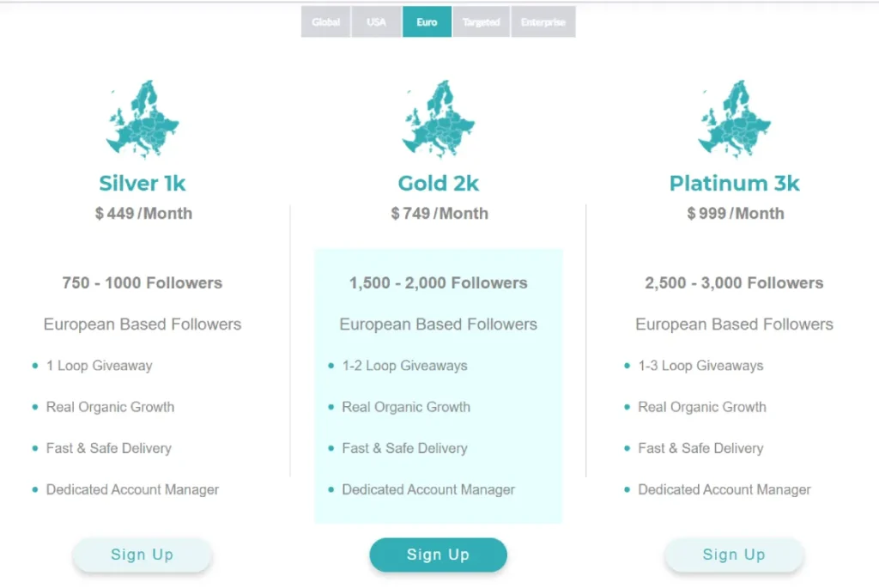This screenshot has width=879, height=588.
Task: Click the Gold 2k plan title
Action: (x=438, y=183)
